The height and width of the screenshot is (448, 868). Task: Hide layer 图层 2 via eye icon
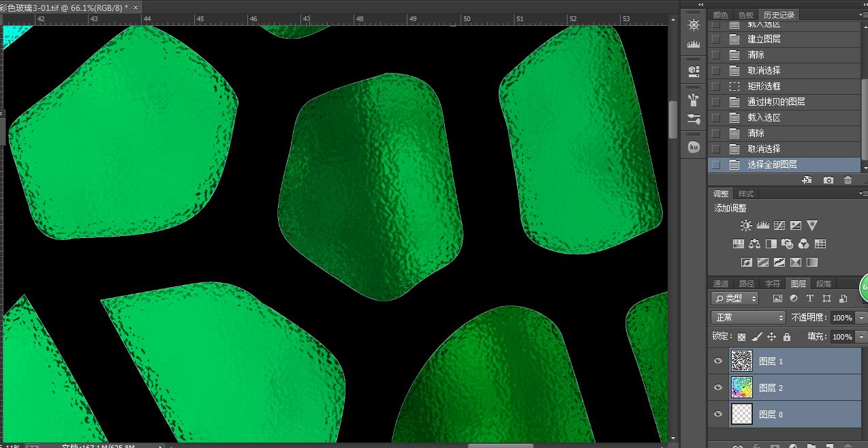[x=717, y=387]
